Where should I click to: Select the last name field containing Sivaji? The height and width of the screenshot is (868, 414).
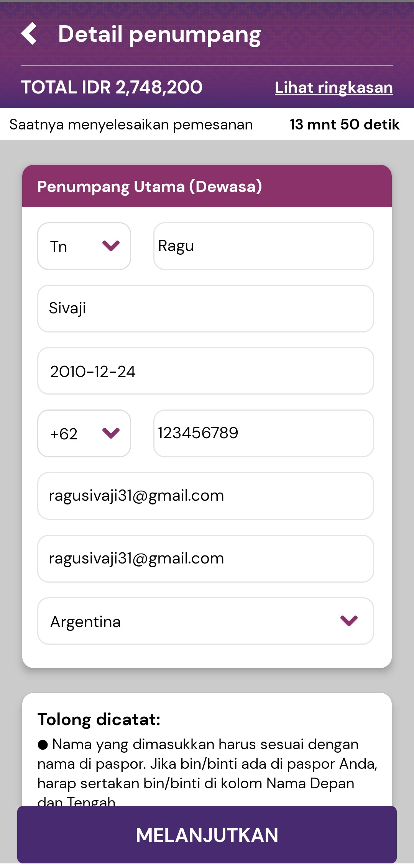tap(205, 308)
